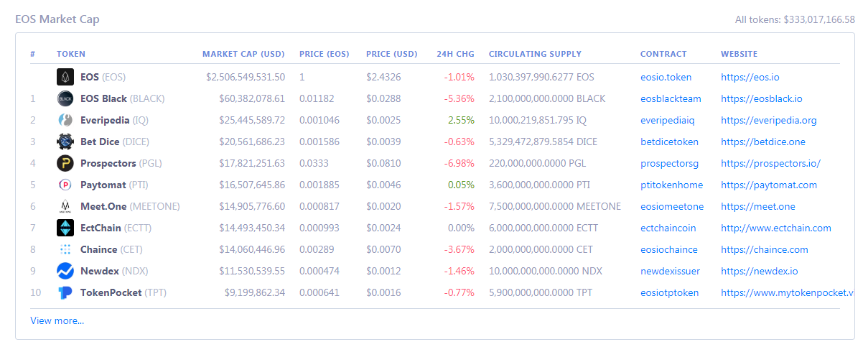Select the Meet.One token name
This screenshot has width=868, height=347.
103,206
